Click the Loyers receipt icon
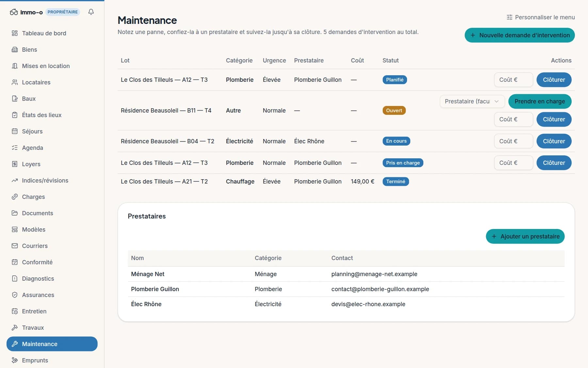The height and width of the screenshot is (368, 588). tap(15, 164)
